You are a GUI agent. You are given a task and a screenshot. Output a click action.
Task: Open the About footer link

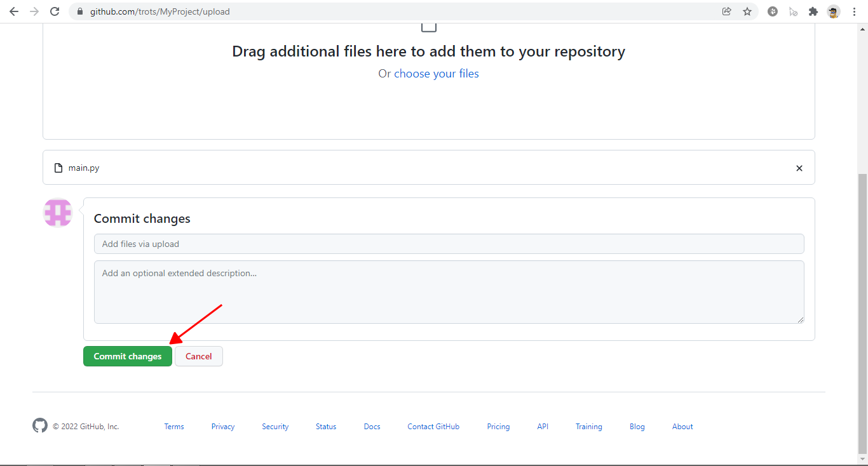tap(682, 427)
